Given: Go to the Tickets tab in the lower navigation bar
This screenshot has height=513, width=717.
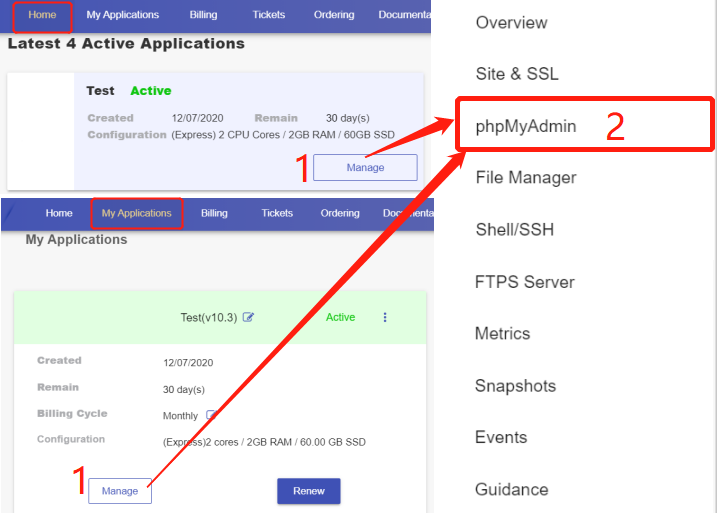Looking at the screenshot, I should (x=277, y=213).
